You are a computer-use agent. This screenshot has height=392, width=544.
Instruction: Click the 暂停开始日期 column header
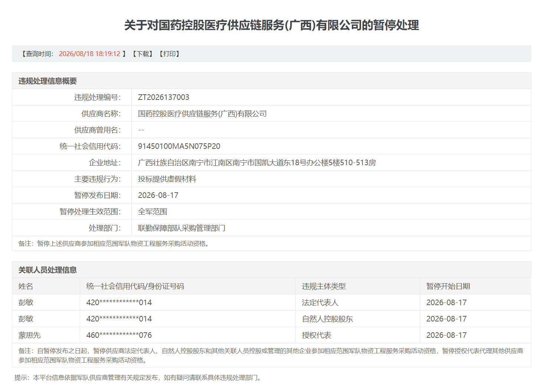pos(448,286)
